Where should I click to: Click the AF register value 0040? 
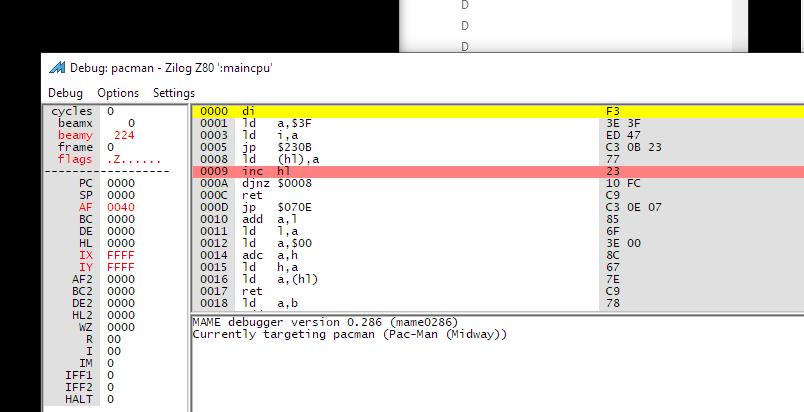pyautogui.click(x=120, y=207)
